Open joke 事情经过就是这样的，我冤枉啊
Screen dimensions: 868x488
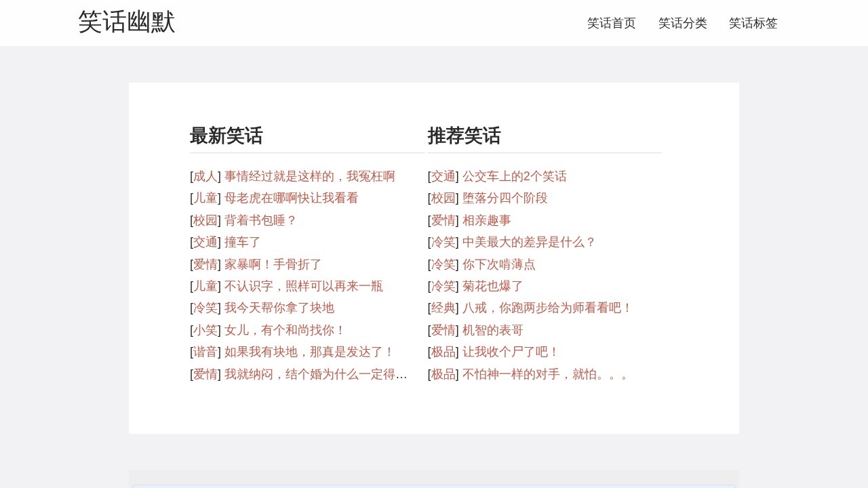tap(310, 176)
